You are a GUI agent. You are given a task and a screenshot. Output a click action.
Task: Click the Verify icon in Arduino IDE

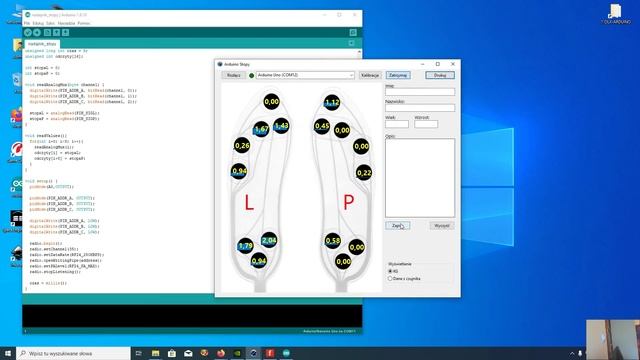(28, 33)
